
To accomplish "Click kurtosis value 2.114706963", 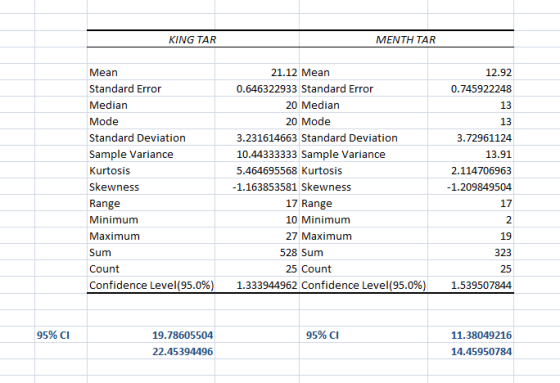I will tap(481, 171).
